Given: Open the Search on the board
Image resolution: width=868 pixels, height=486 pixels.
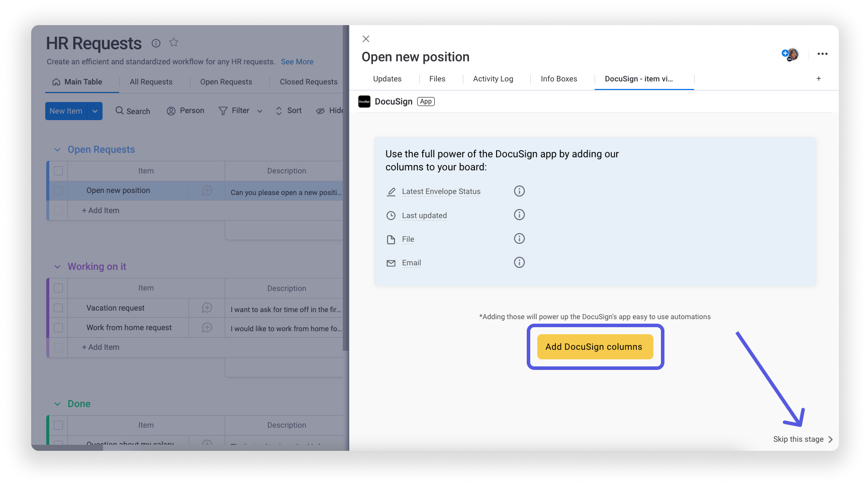Looking at the screenshot, I should click(132, 111).
